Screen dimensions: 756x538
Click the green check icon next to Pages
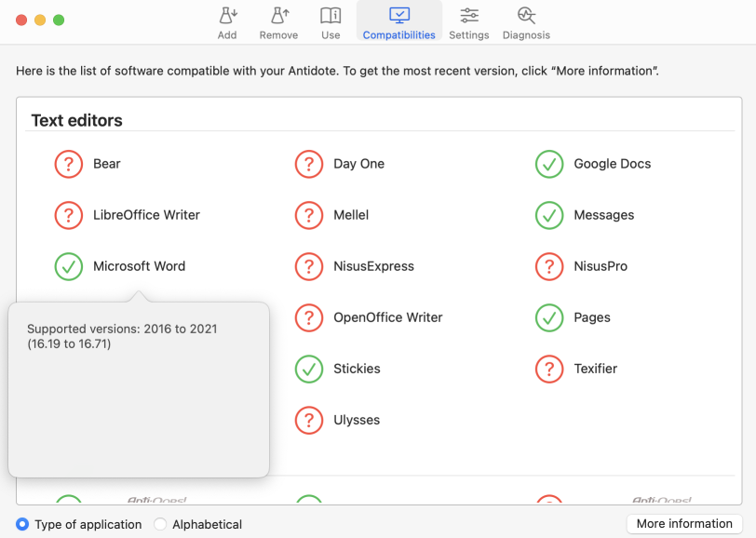pos(548,317)
